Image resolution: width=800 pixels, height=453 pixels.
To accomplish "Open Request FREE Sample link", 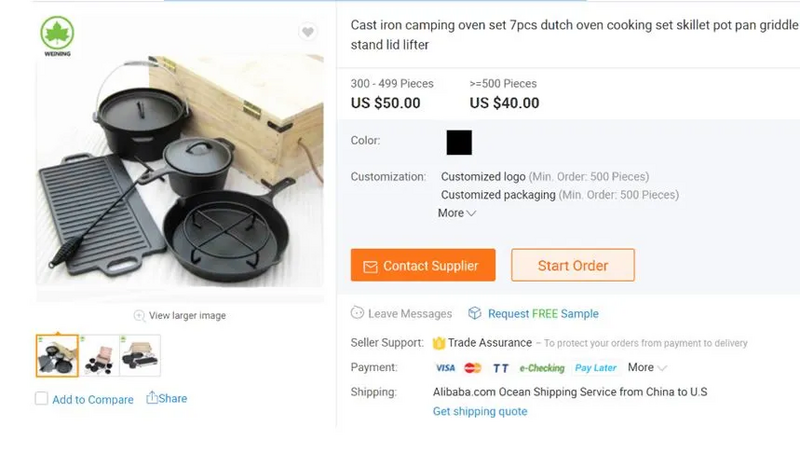I will click(x=543, y=314).
